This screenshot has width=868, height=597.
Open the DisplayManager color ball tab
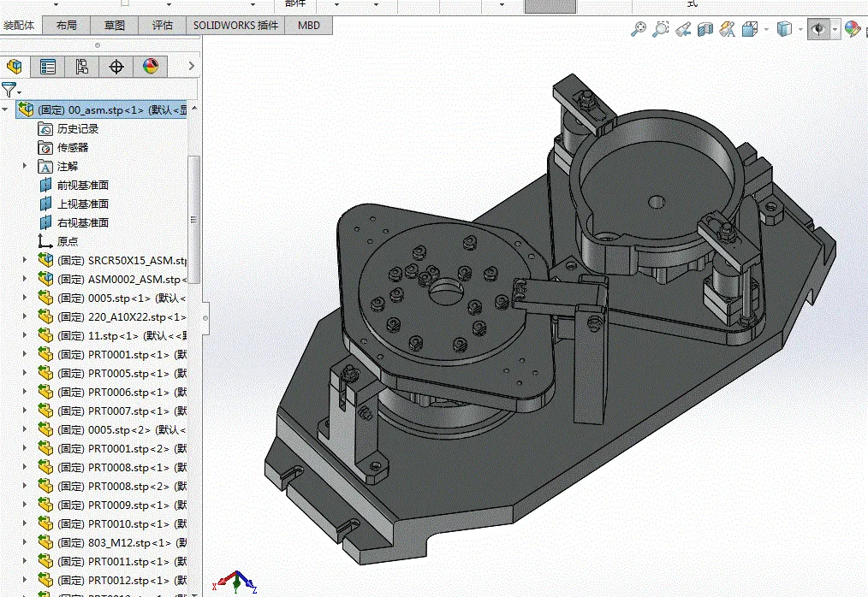point(151,67)
